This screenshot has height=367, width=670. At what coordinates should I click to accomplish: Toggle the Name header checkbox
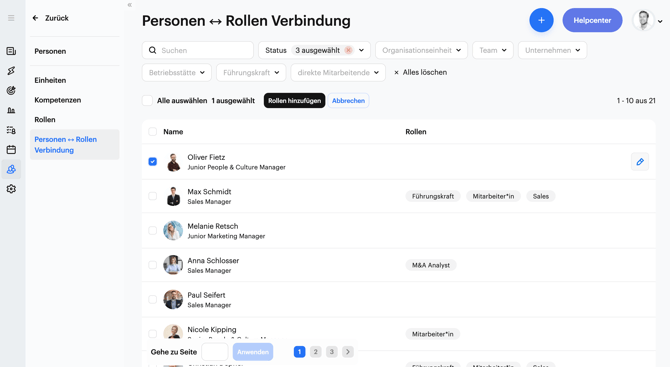153,132
